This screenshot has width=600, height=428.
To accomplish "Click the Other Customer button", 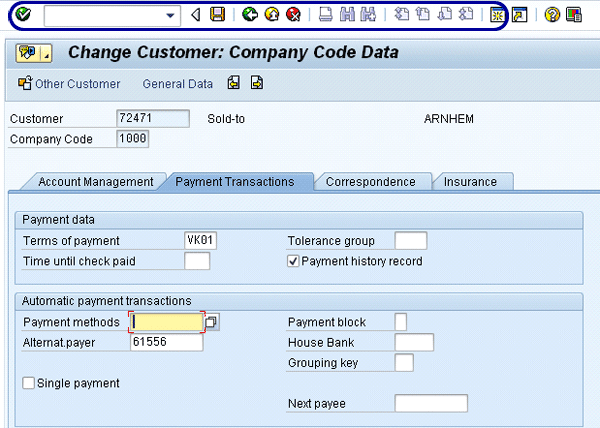I will [x=69, y=84].
